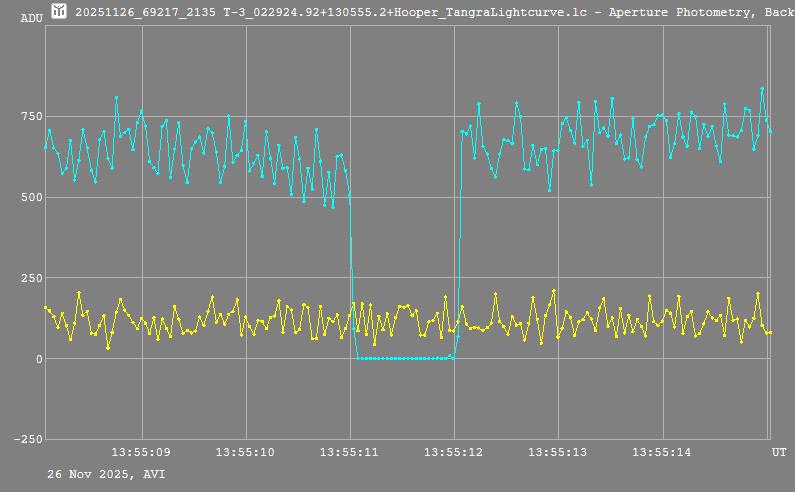Select the 13:55:14 time tick label

pos(661,453)
